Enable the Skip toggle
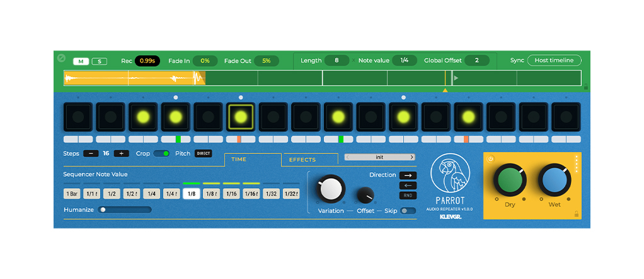644x279 pixels. coord(408,211)
